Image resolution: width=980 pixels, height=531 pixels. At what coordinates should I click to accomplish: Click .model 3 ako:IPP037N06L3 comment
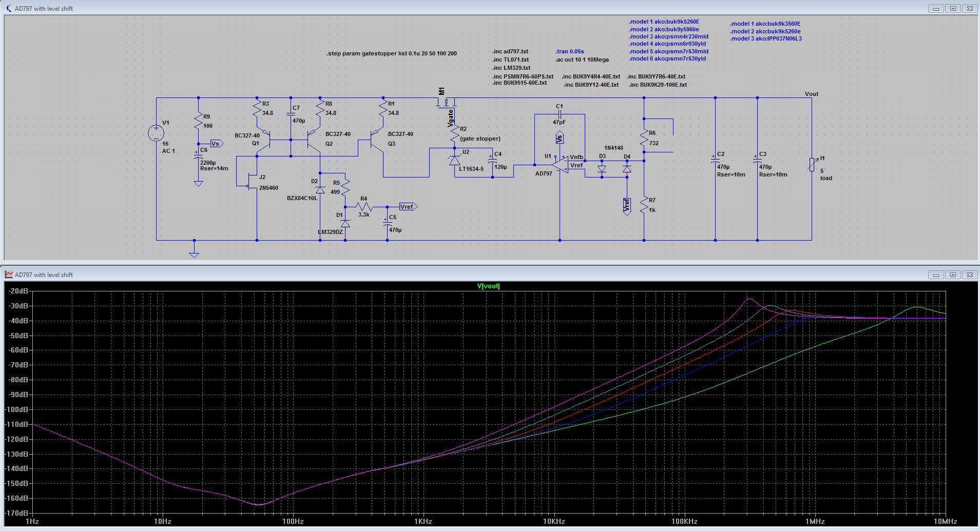(x=766, y=38)
